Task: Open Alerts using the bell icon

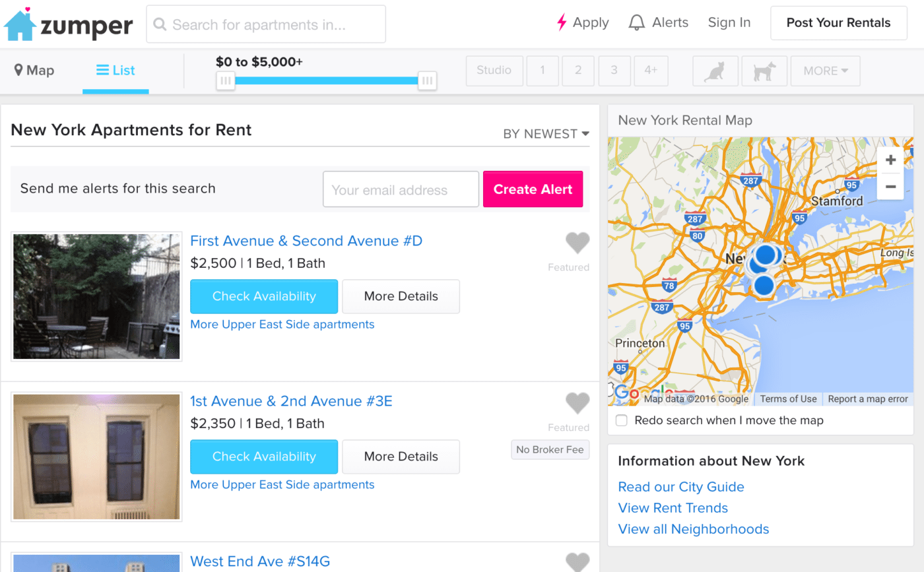Action: point(636,22)
